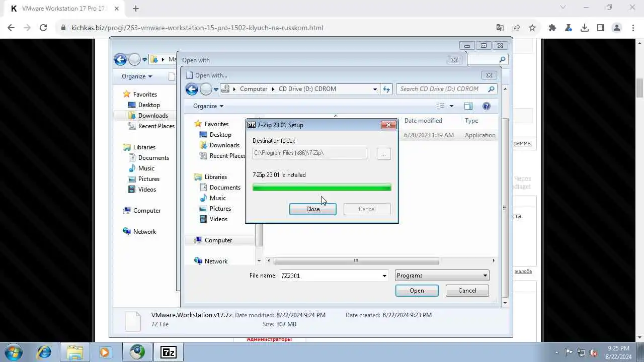Open Internet Explorer from the taskbar
The image size is (644, 362).
tap(44, 352)
